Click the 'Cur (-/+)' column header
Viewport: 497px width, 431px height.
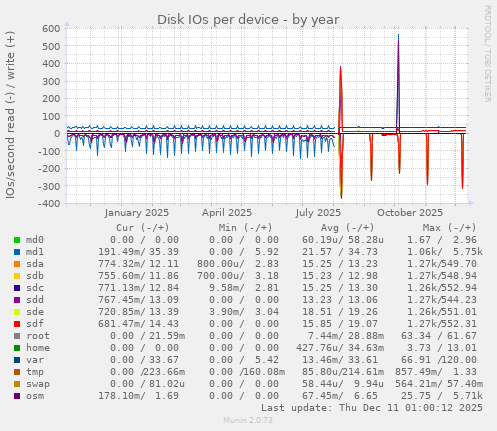tap(143, 228)
